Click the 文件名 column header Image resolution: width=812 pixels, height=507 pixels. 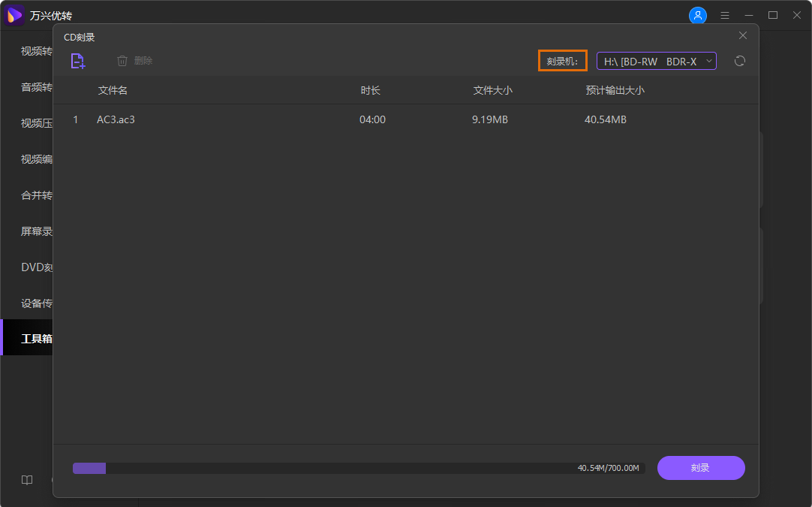tap(113, 90)
